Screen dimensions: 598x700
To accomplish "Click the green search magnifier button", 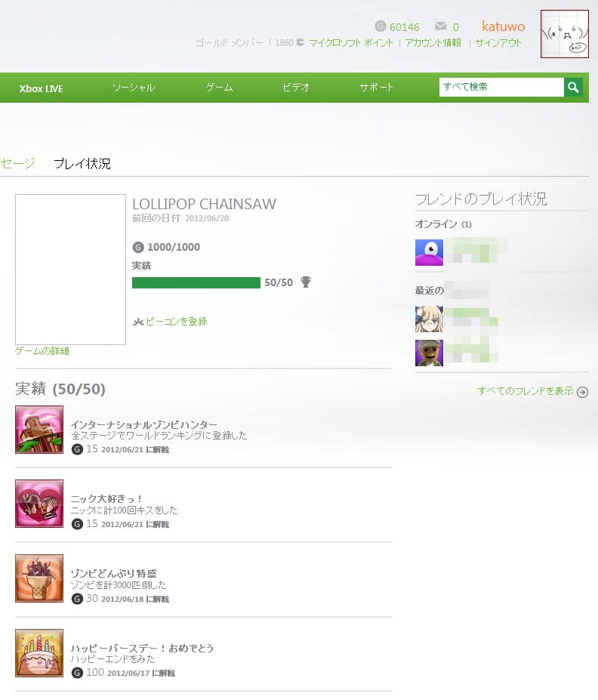I will [573, 87].
